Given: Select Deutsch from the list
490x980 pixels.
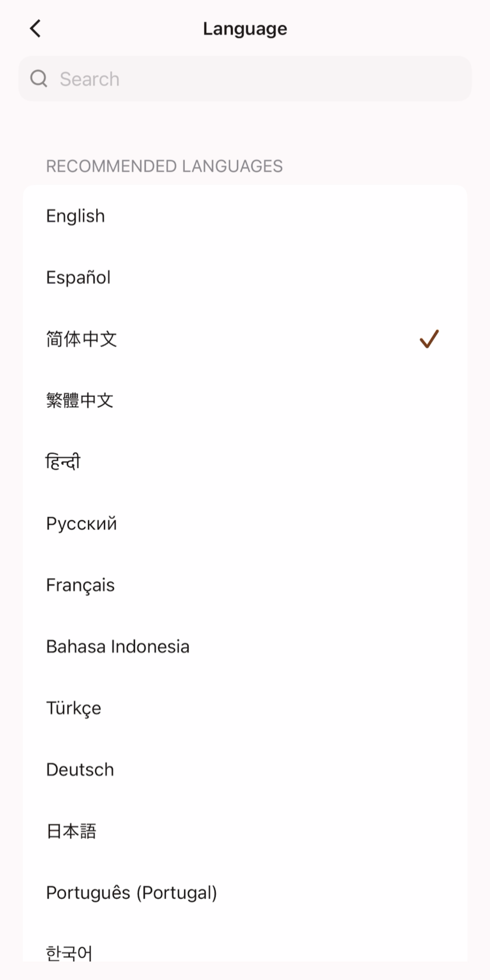Looking at the screenshot, I should [79, 769].
